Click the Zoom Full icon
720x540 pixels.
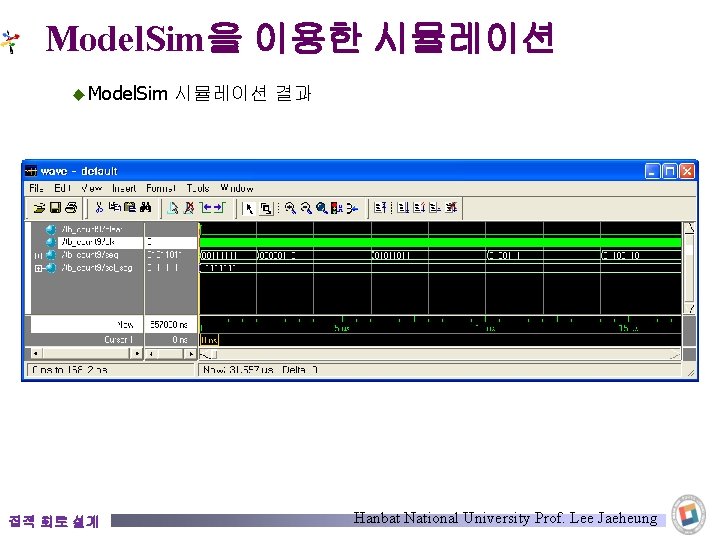(x=321, y=208)
